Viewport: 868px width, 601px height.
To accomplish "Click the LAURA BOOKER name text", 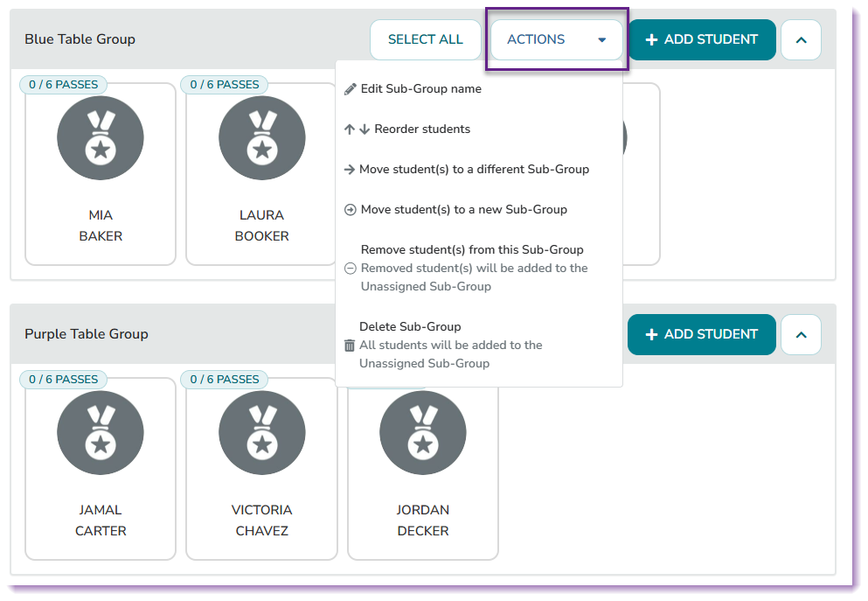I will pyautogui.click(x=262, y=226).
